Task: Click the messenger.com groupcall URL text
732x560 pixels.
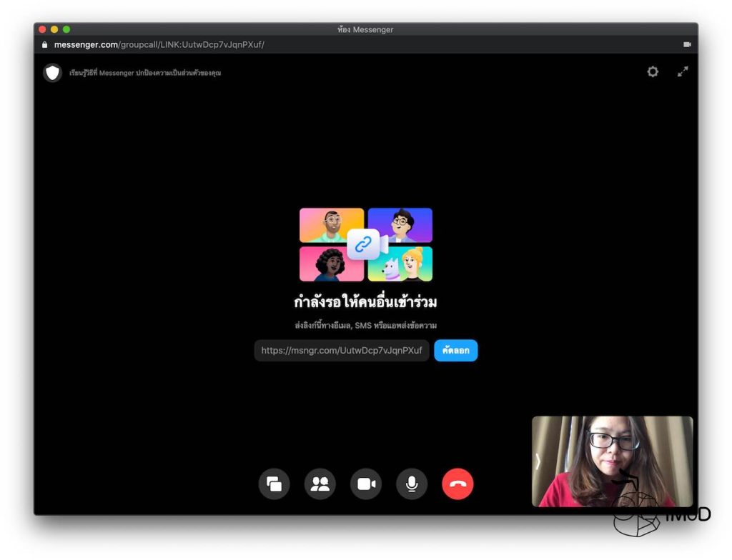Action: tap(159, 44)
